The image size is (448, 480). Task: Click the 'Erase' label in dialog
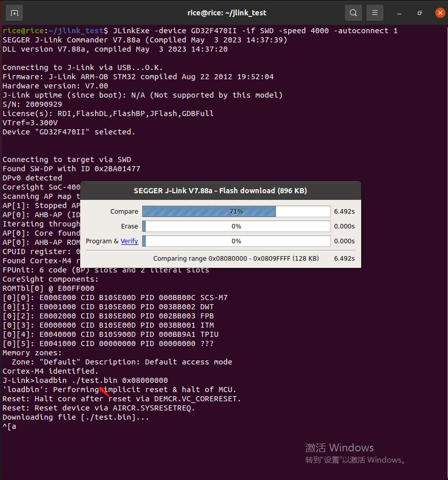[x=129, y=226]
